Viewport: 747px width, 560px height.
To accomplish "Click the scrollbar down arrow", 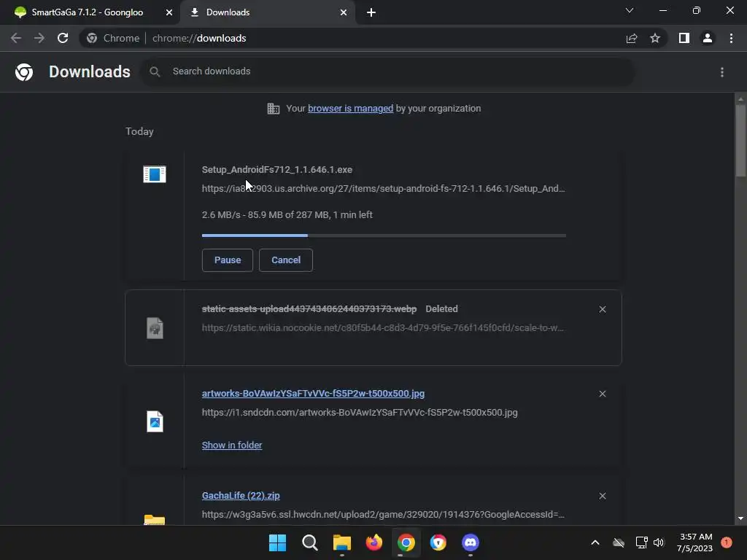I will click(740, 518).
